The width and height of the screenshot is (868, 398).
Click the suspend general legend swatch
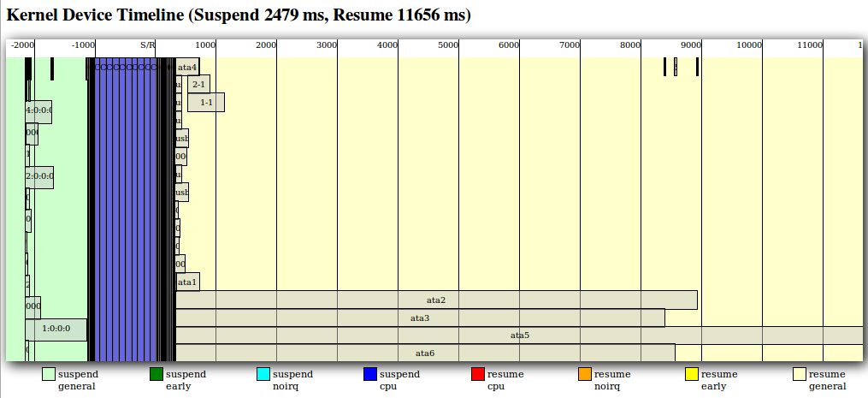click(49, 374)
